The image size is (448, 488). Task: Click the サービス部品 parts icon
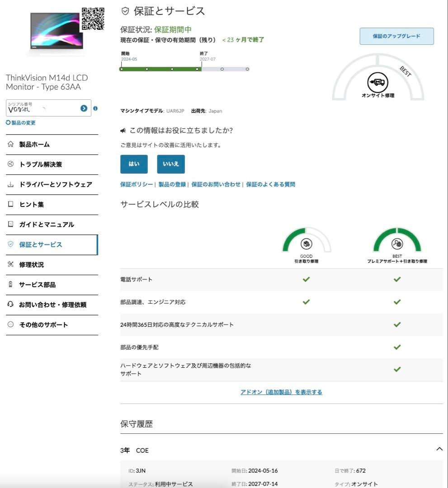coord(9,285)
